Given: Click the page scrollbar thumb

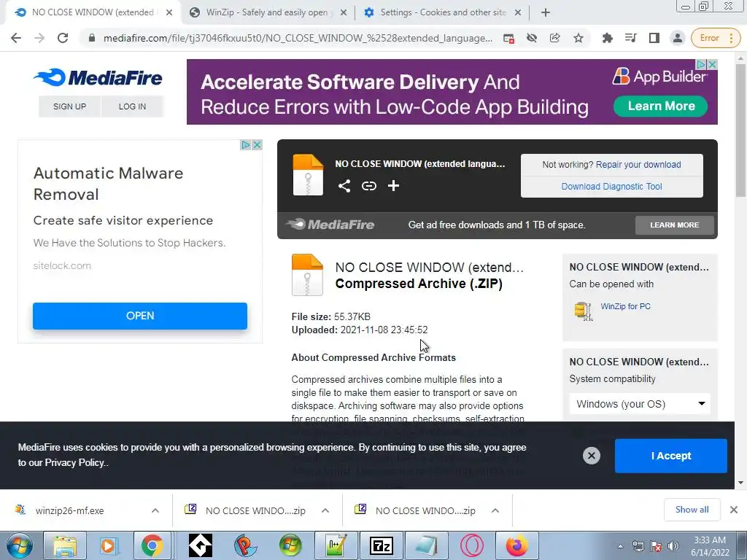Looking at the screenshot, I should (x=741, y=130).
